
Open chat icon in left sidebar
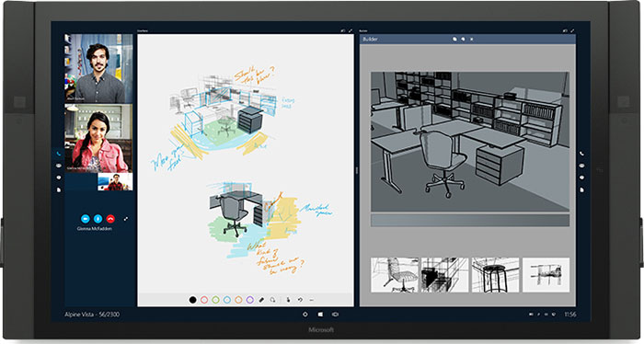pos(58,166)
